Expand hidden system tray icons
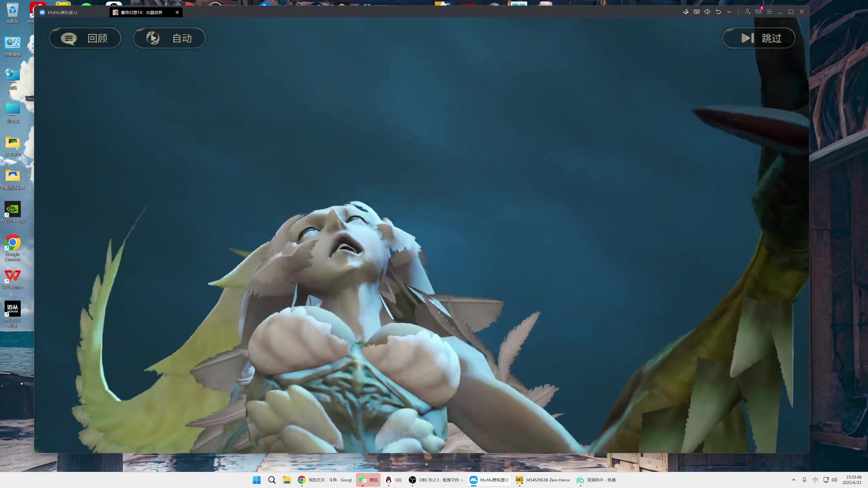Viewport: 868px width, 488px height. [793, 480]
